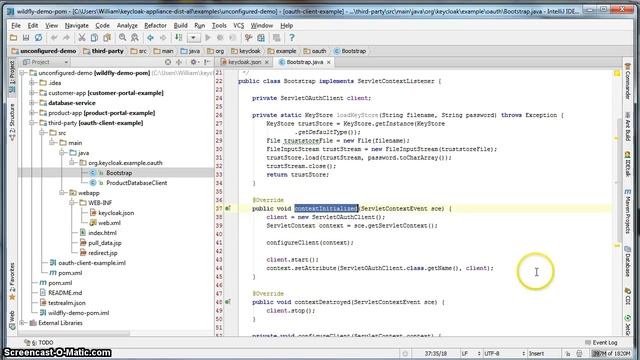Click the keycloak breadcrumb

point(245,51)
